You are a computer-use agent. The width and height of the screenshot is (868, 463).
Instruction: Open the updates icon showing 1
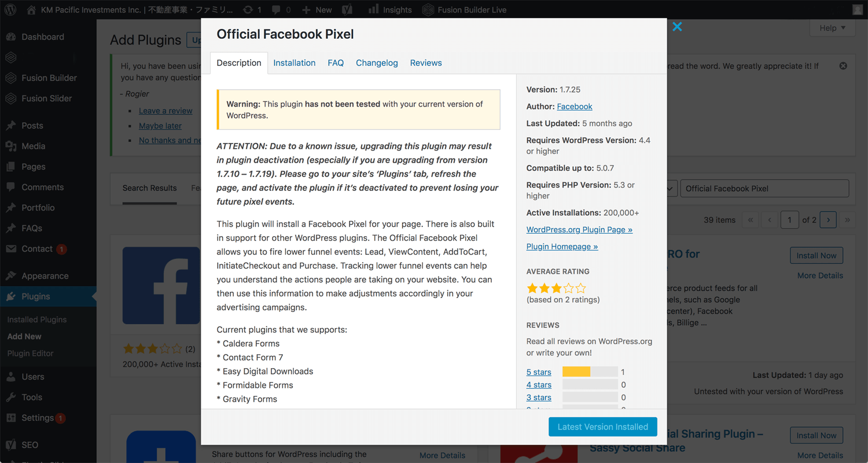(248, 9)
